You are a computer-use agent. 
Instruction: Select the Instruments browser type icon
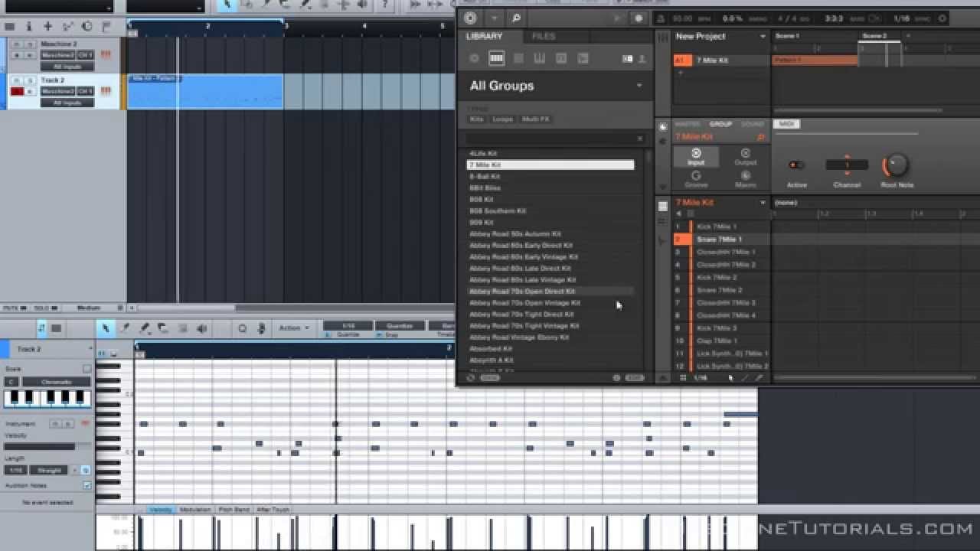[540, 59]
